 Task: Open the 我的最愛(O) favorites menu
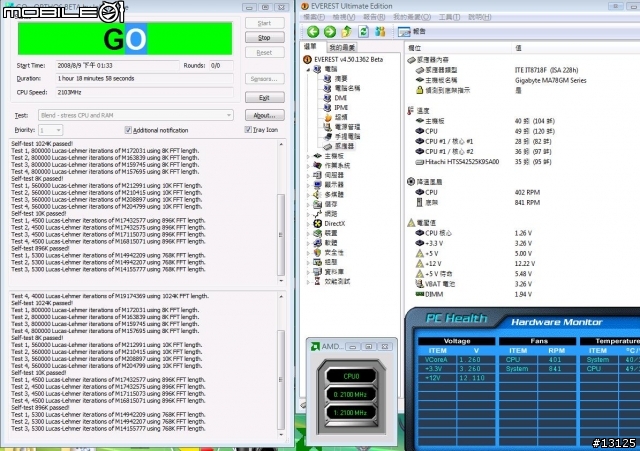point(412,17)
